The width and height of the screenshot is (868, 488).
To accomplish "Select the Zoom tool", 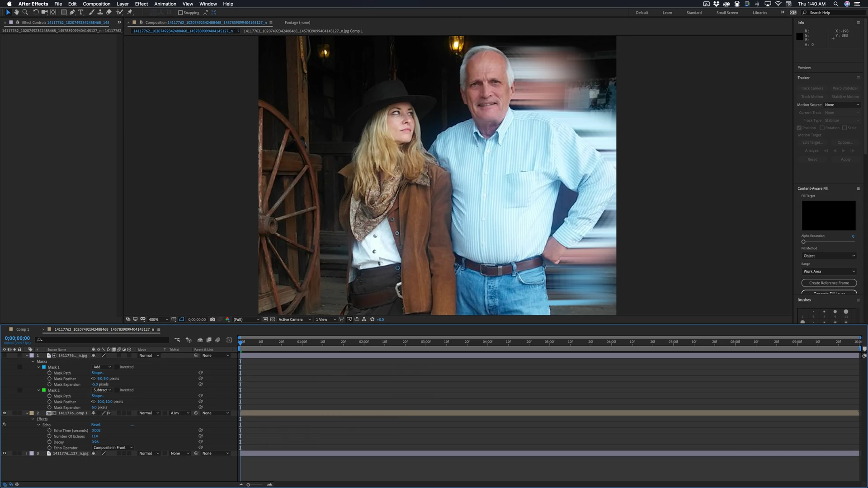I will (x=25, y=12).
